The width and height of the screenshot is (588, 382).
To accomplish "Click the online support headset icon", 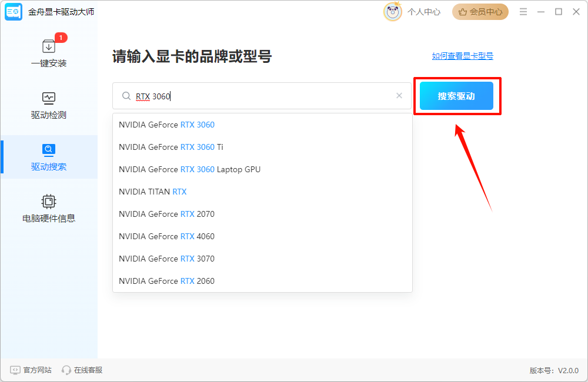I will pos(66,370).
